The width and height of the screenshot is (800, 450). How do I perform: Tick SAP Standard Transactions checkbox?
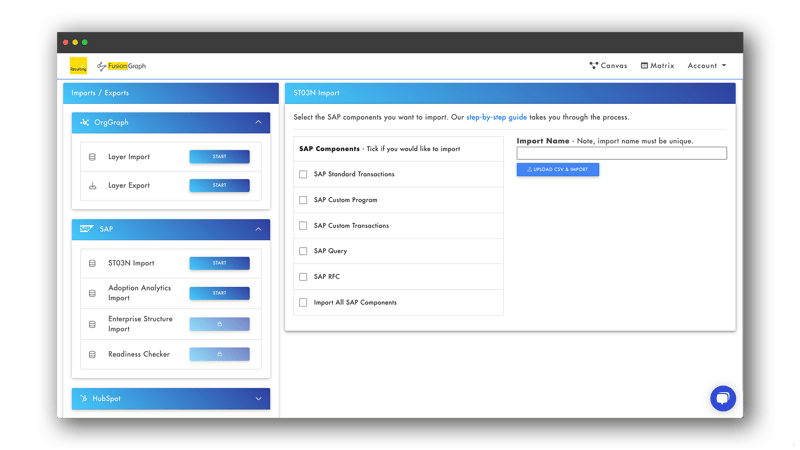pyautogui.click(x=303, y=174)
